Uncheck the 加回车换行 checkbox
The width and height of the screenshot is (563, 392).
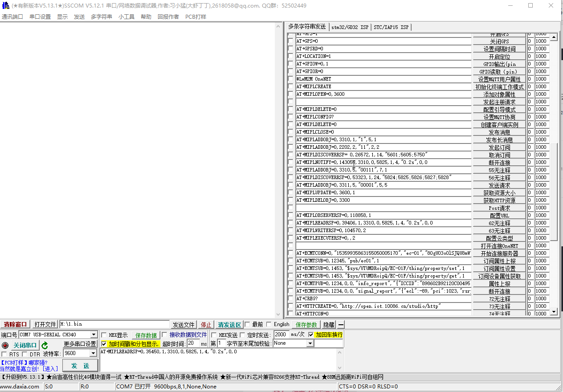coord(311,335)
